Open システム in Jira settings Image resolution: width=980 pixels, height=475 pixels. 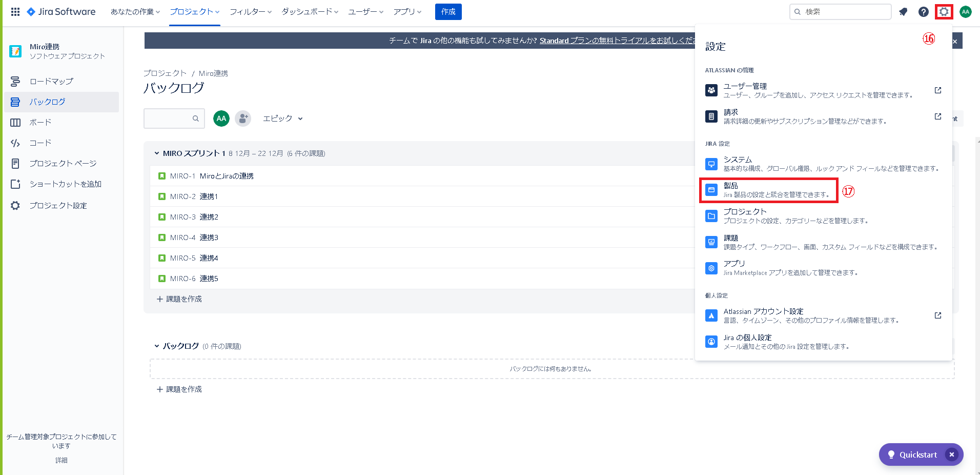738,160
